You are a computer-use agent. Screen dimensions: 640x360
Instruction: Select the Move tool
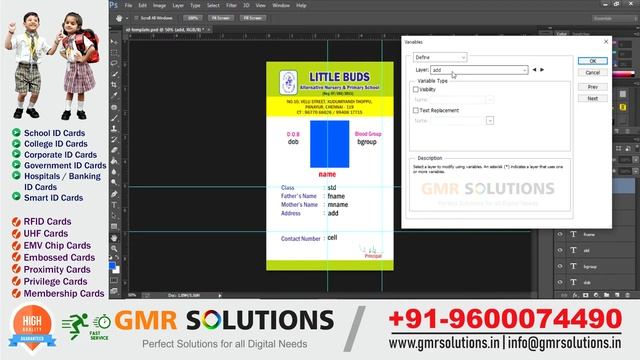click(x=114, y=42)
